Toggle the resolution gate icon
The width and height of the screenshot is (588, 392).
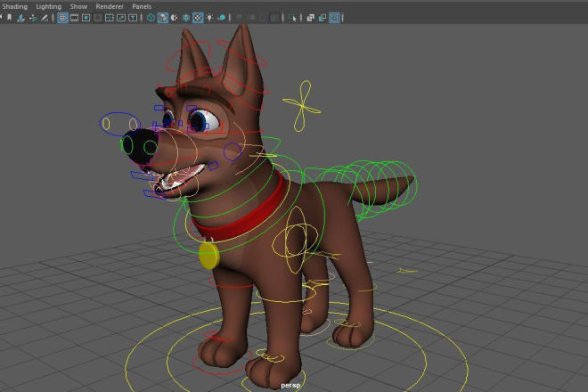86,17
